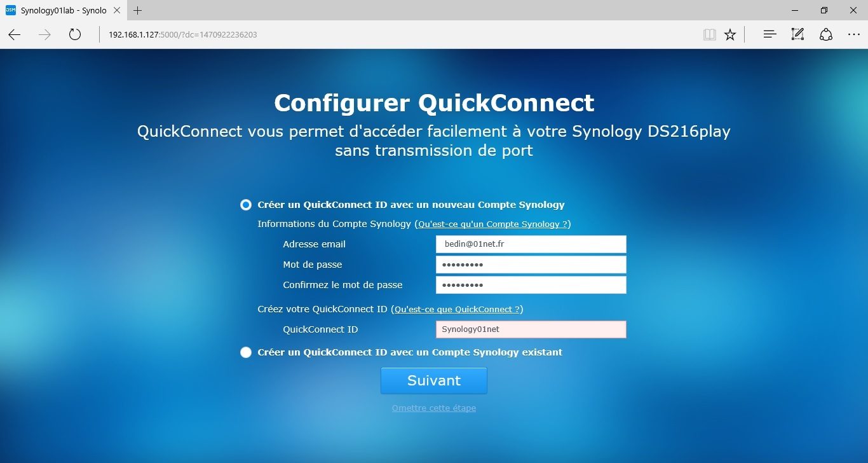Click Omettre cette étape link
Image resolution: width=868 pixels, height=463 pixels.
[434, 408]
